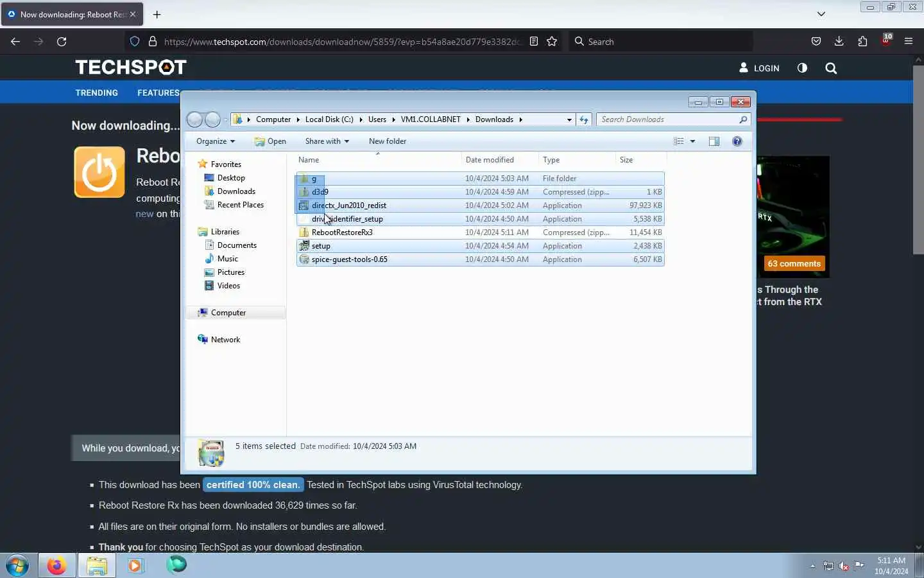Sort by Name column header
Image resolution: width=924 pixels, height=578 pixels.
[x=378, y=160]
